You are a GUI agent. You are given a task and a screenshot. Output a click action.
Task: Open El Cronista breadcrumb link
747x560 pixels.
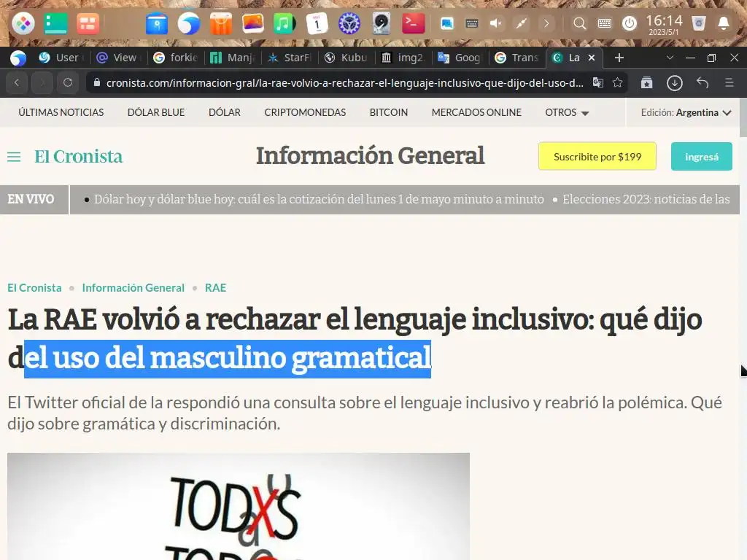[34, 287]
